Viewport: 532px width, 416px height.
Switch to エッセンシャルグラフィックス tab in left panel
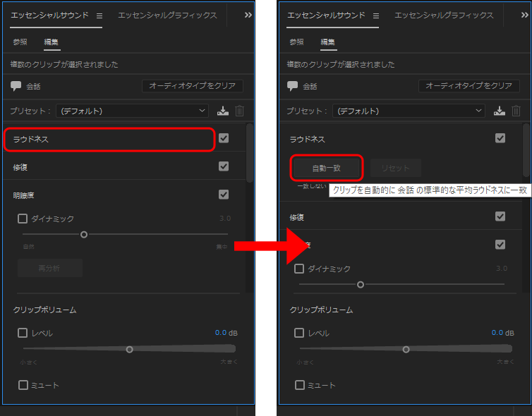point(167,16)
